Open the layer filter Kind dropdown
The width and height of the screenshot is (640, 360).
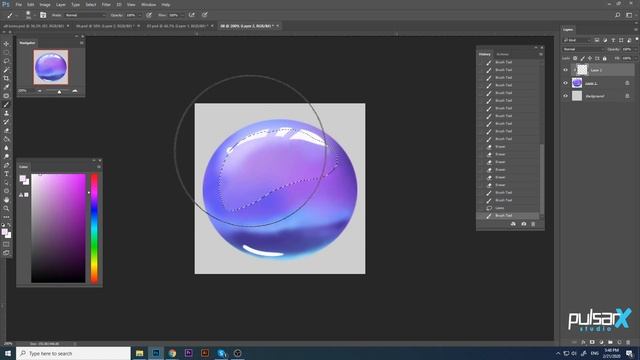click(576, 40)
